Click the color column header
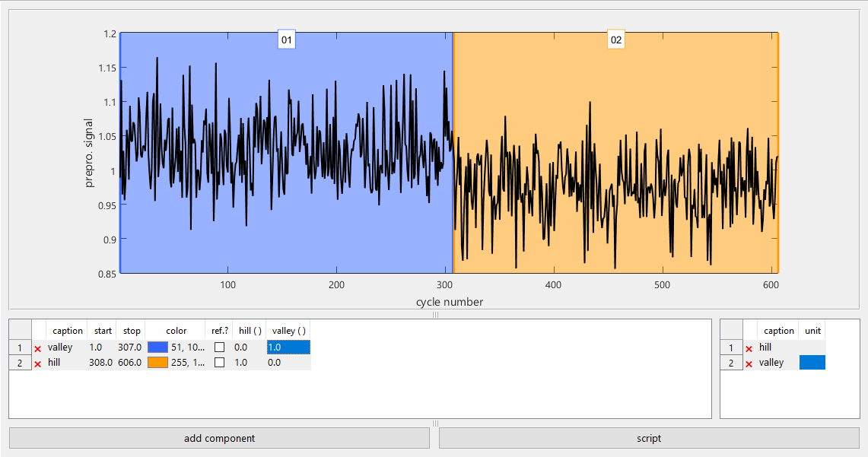This screenshot has height=457, width=868. pyautogui.click(x=176, y=331)
